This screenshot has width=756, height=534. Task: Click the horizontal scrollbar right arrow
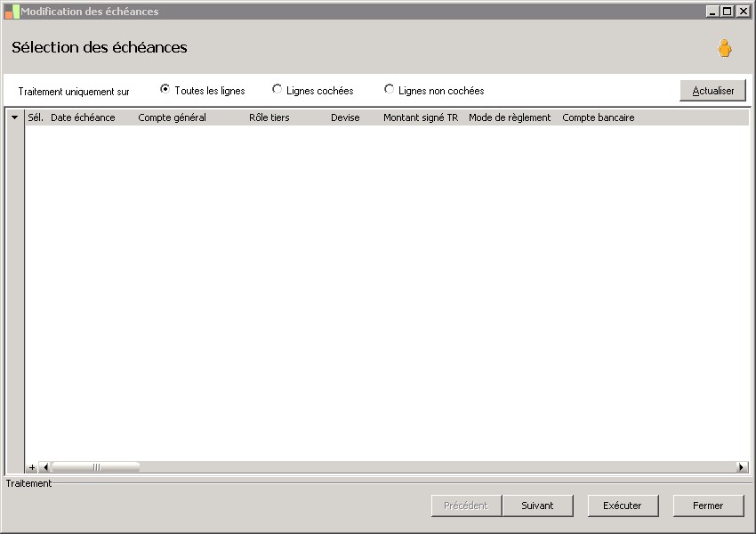coord(742,467)
